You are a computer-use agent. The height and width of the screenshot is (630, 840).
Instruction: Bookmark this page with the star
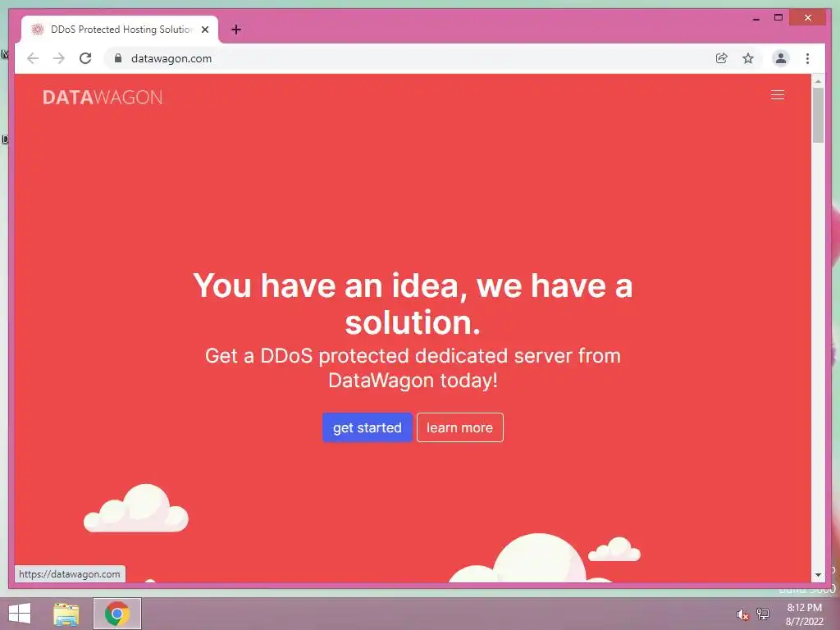tap(748, 58)
